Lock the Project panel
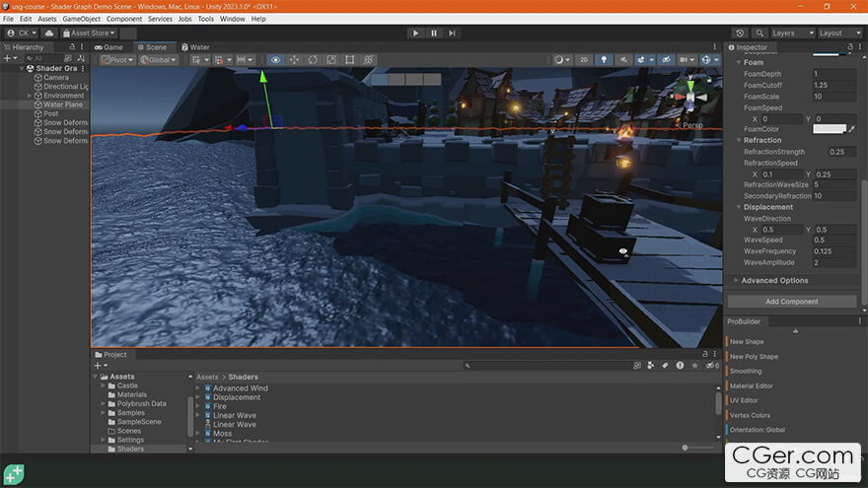The width and height of the screenshot is (868, 488). click(x=704, y=354)
